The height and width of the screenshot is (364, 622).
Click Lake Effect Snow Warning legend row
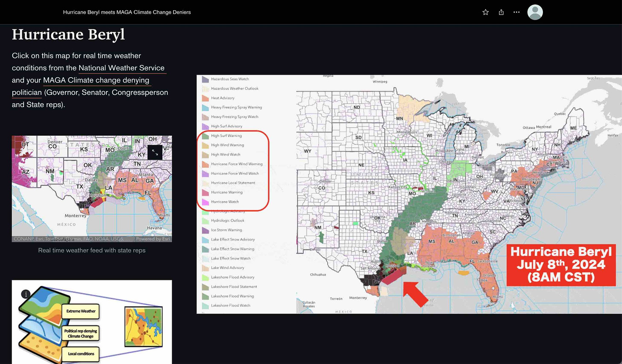(x=228, y=249)
